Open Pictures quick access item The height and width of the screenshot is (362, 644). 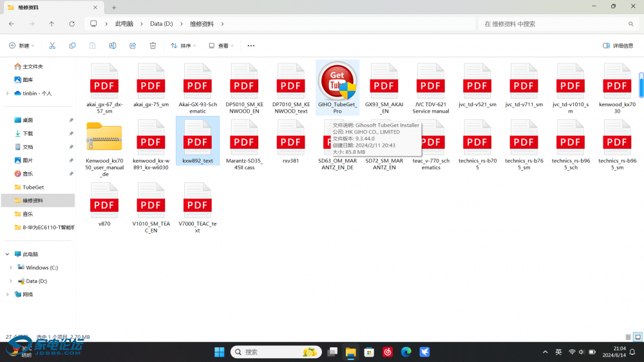[x=24, y=160]
